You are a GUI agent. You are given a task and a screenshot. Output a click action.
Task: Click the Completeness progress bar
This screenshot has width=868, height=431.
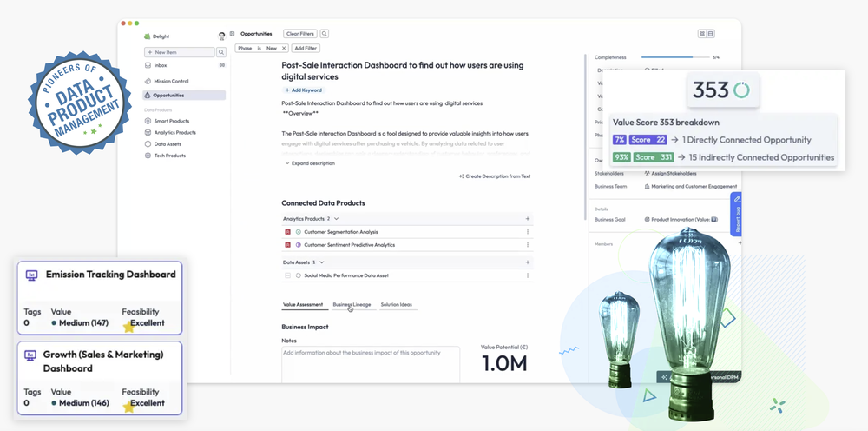[675, 57]
